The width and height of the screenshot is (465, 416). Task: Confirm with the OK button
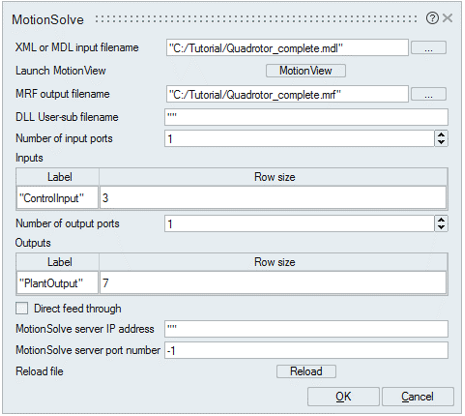[343, 397]
